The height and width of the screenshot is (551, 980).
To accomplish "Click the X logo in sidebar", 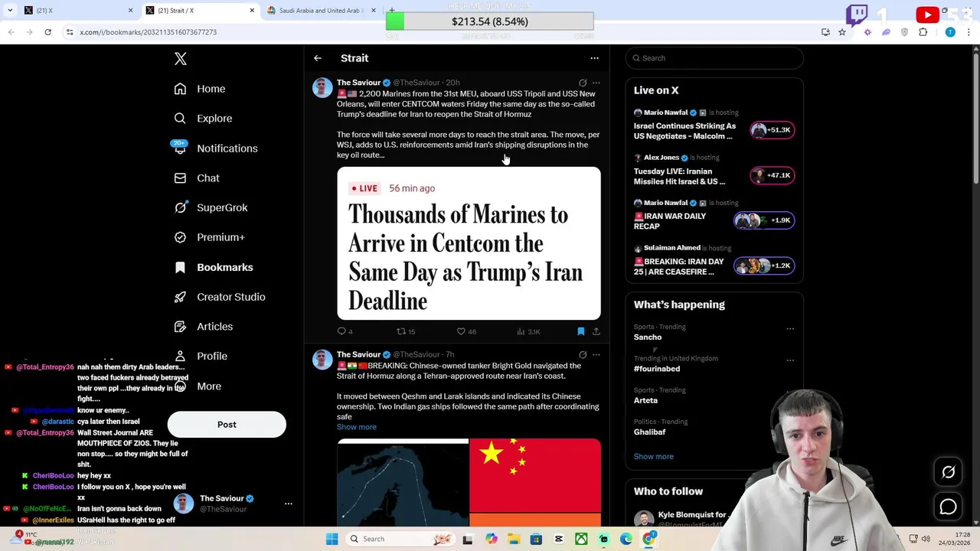I will 181,59.
